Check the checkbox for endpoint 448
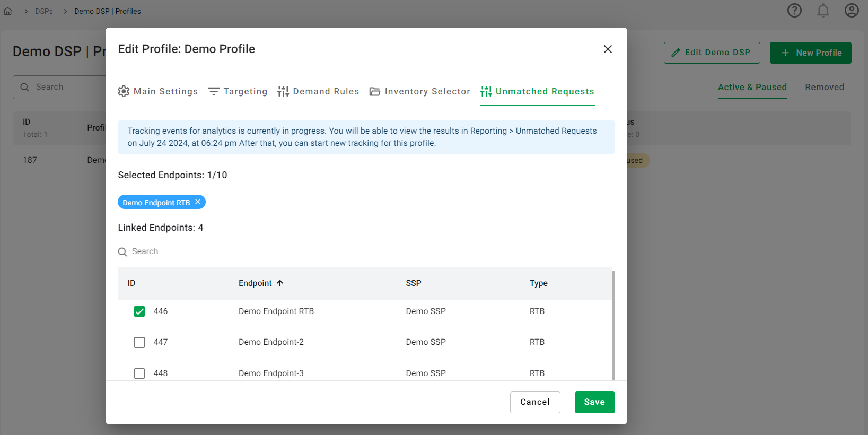Image resolution: width=868 pixels, height=435 pixels. pos(139,373)
